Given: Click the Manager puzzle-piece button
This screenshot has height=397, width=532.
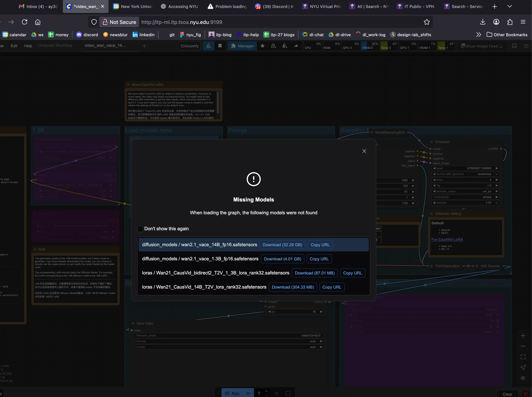Looking at the screenshot, I should click(242, 46).
